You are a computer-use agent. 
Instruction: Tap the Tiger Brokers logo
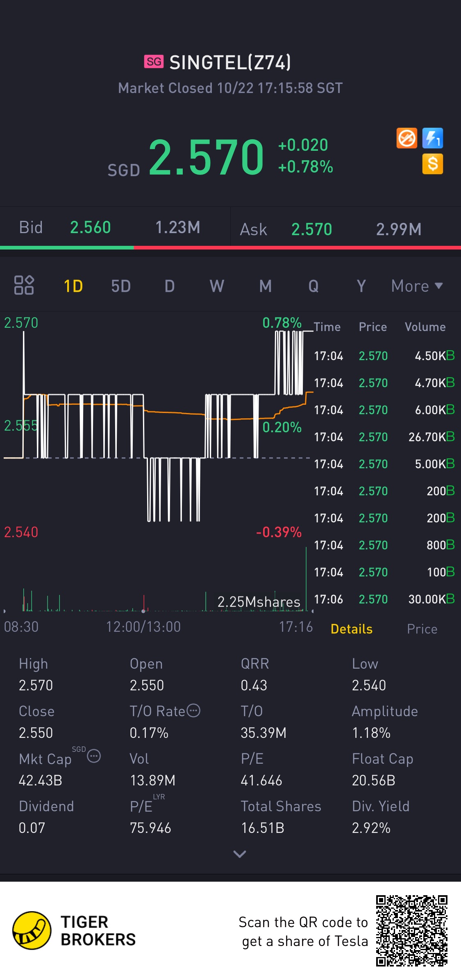74,930
